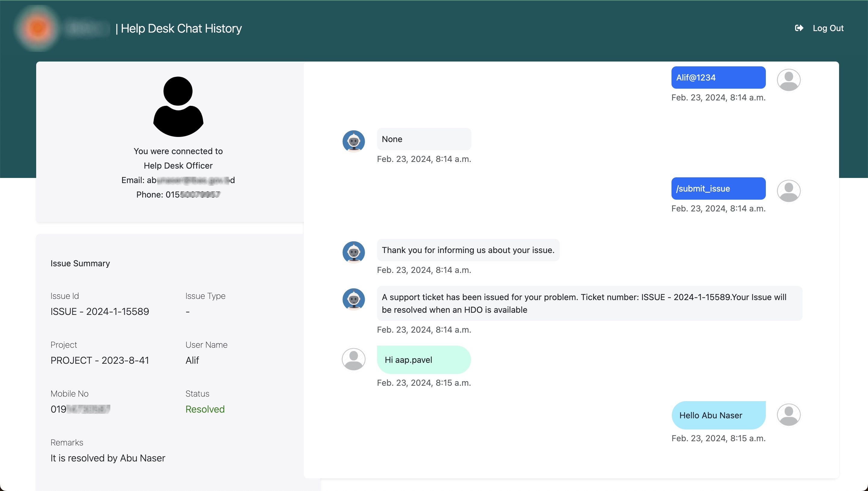Click the large black help desk officer avatar

pos(178,106)
